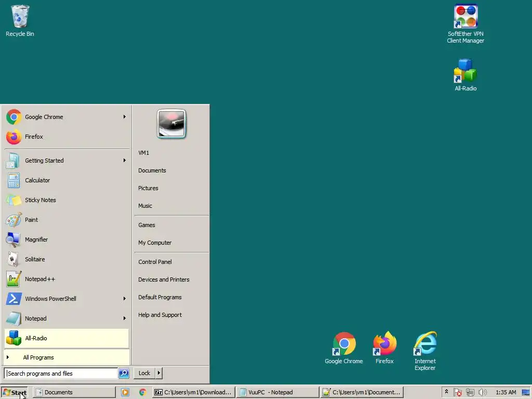The image size is (532, 399).
Task: Open Pictures from Start menu
Action: (x=148, y=188)
